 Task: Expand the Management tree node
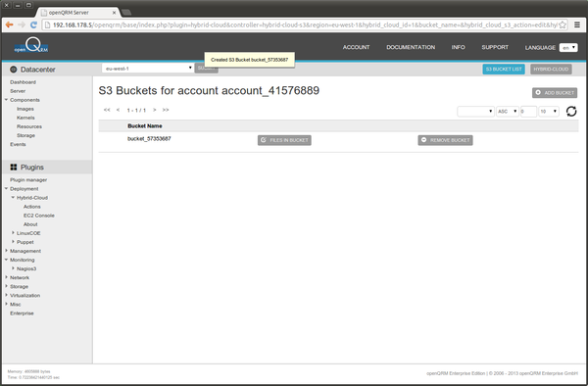(6, 251)
